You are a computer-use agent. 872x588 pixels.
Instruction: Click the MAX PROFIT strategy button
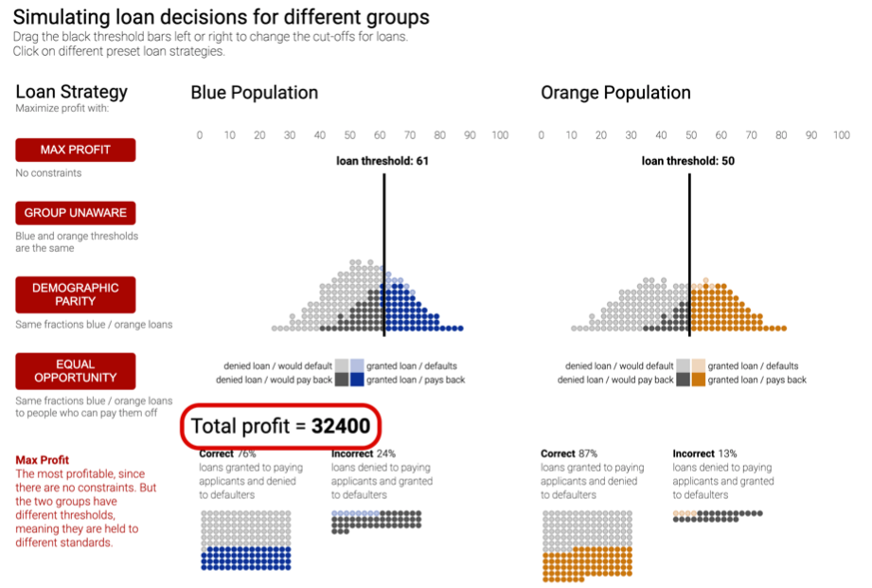coord(76,150)
